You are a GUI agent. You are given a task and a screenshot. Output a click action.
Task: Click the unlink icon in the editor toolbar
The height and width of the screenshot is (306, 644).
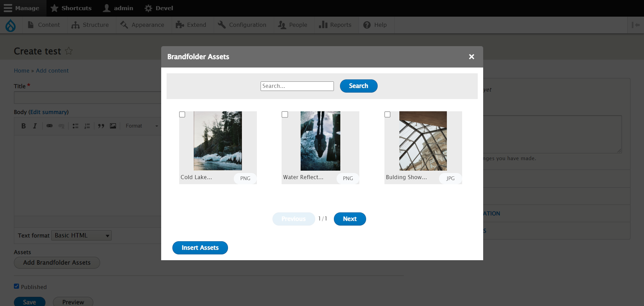61,126
